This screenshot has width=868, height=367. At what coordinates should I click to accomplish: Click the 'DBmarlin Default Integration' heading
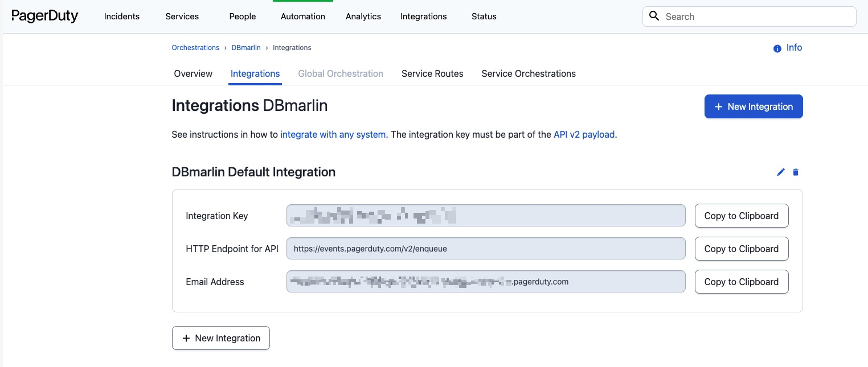pyautogui.click(x=253, y=172)
